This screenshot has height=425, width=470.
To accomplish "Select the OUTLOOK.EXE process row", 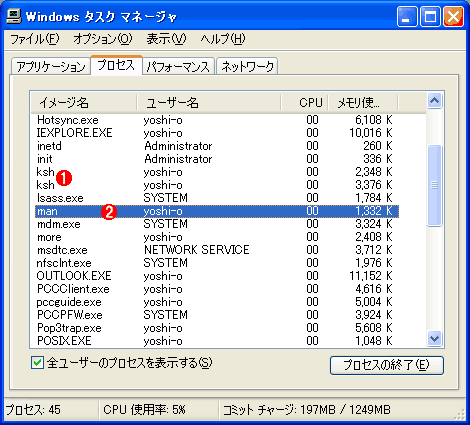I will [217, 276].
